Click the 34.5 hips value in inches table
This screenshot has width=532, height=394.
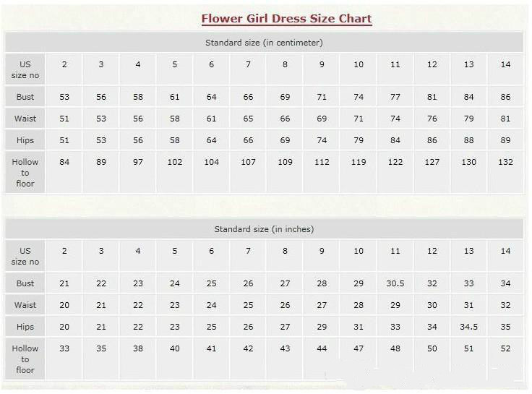[468, 327]
